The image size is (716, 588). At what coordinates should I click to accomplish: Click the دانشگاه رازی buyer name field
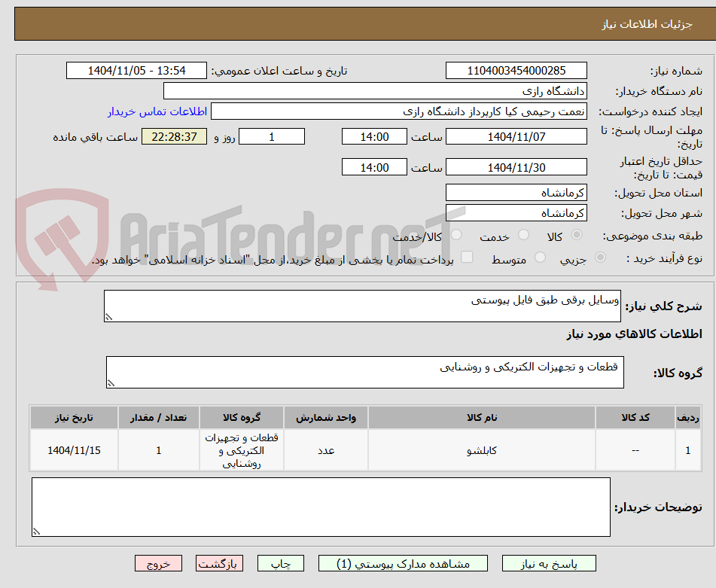click(x=375, y=91)
